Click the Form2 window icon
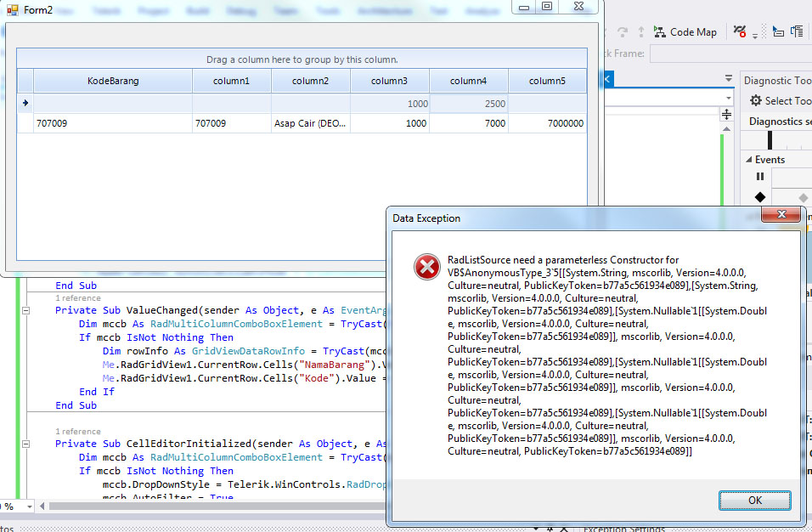The height and width of the screenshot is (532, 812). click(x=13, y=9)
